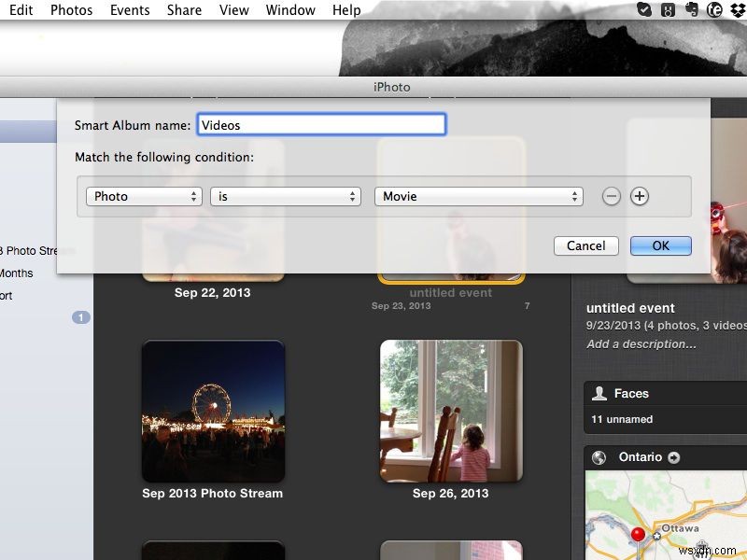
Task: Open the 'is' operator dropdown
Action: [x=285, y=196]
